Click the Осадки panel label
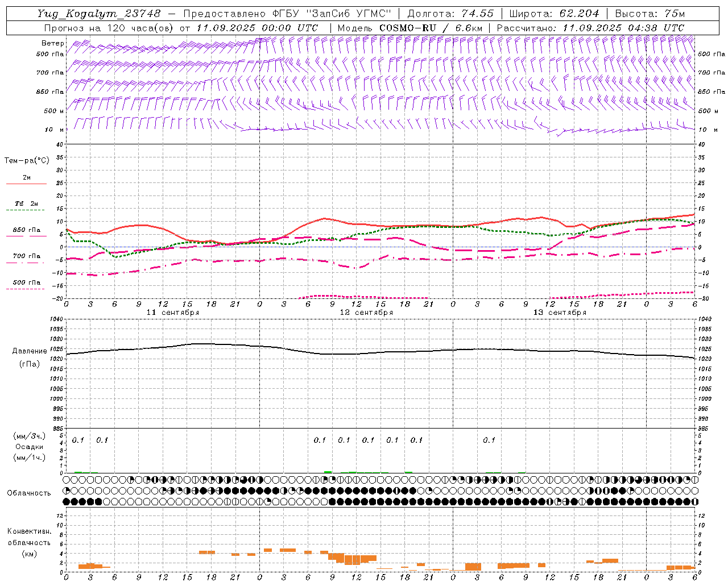 [30, 447]
